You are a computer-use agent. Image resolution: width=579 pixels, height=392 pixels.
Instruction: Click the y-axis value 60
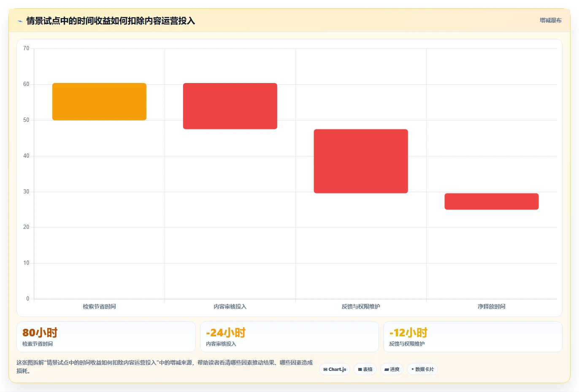point(26,84)
